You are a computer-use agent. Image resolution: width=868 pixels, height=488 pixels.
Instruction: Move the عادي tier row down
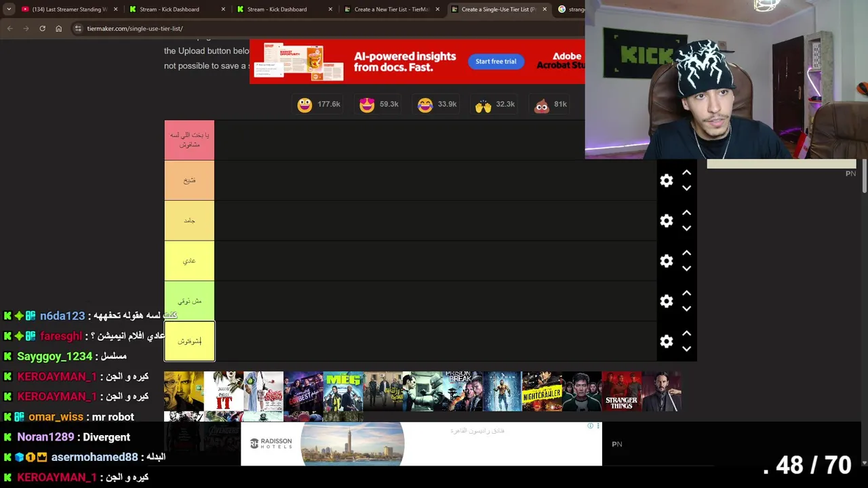point(686,268)
